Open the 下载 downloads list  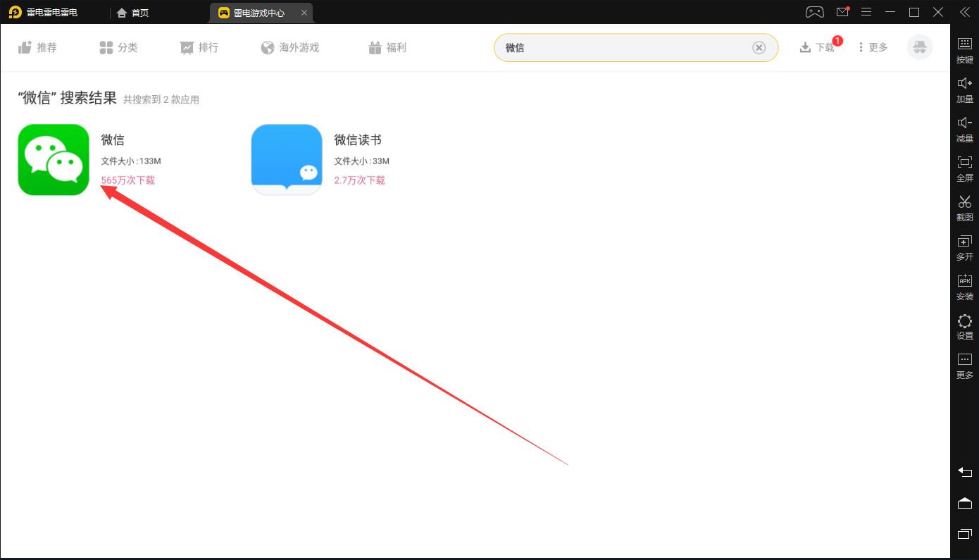pyautogui.click(x=818, y=47)
